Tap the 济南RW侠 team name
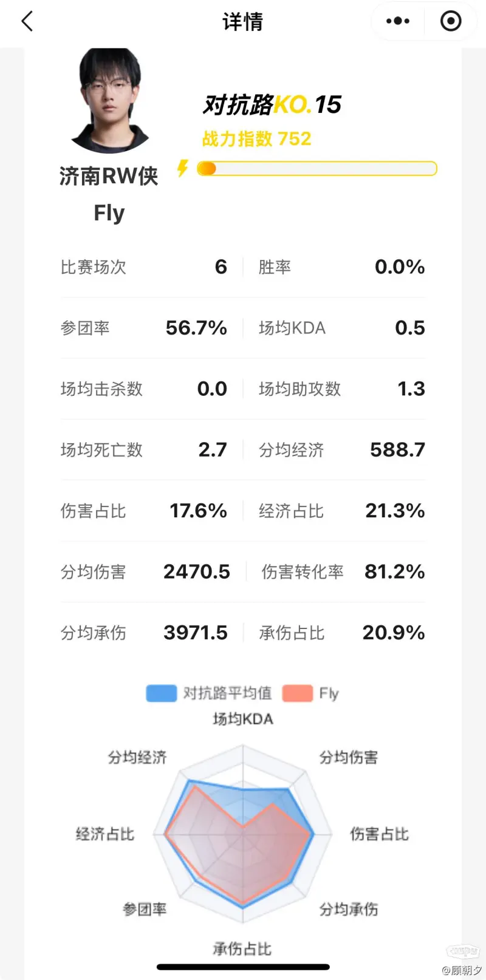This screenshot has width=486, height=980. [x=109, y=176]
